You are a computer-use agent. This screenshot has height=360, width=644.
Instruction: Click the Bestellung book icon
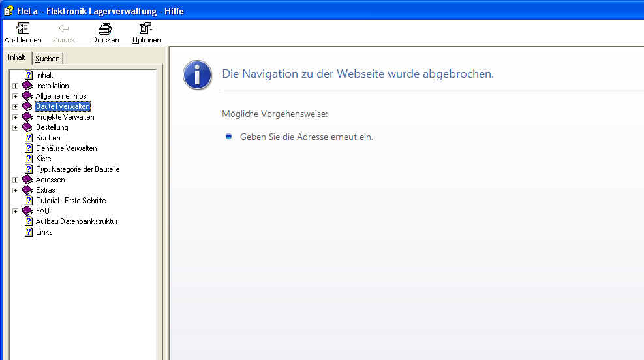pyautogui.click(x=27, y=127)
